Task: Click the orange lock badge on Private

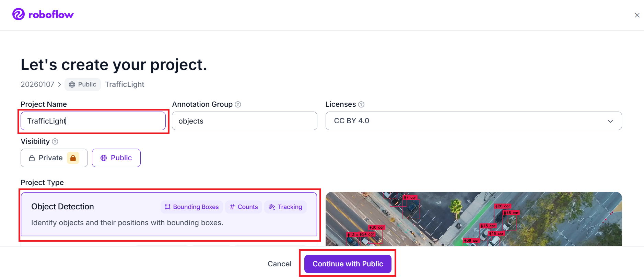Action: coord(73,158)
